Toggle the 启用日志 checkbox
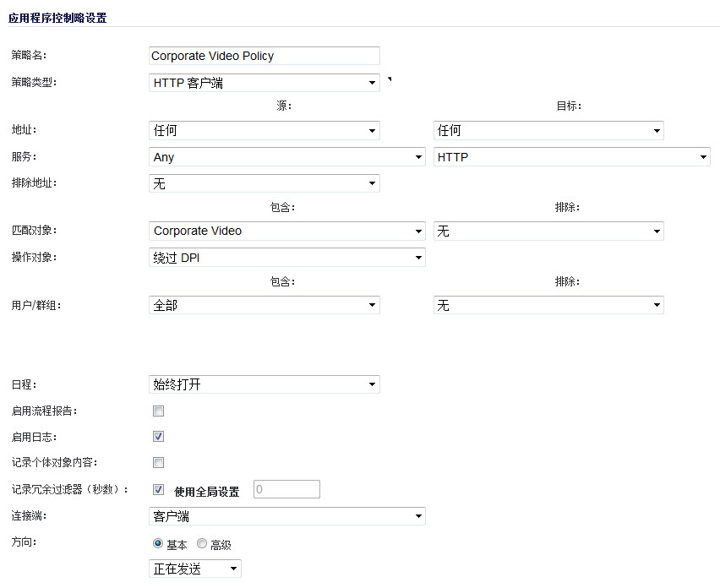 (x=158, y=437)
